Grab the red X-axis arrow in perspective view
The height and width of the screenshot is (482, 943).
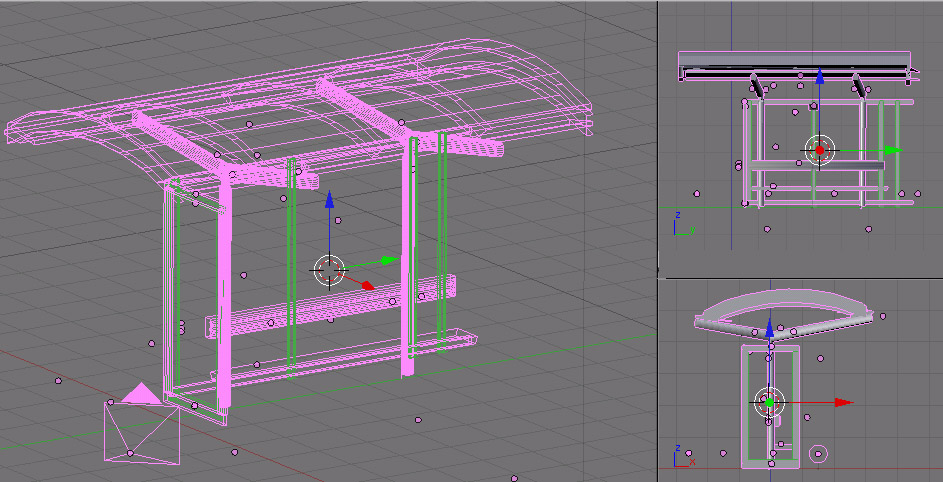367,286
